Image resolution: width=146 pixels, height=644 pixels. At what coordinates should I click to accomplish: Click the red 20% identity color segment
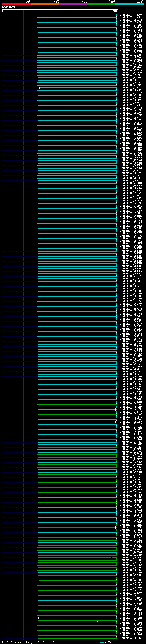[x=16, y=4]
